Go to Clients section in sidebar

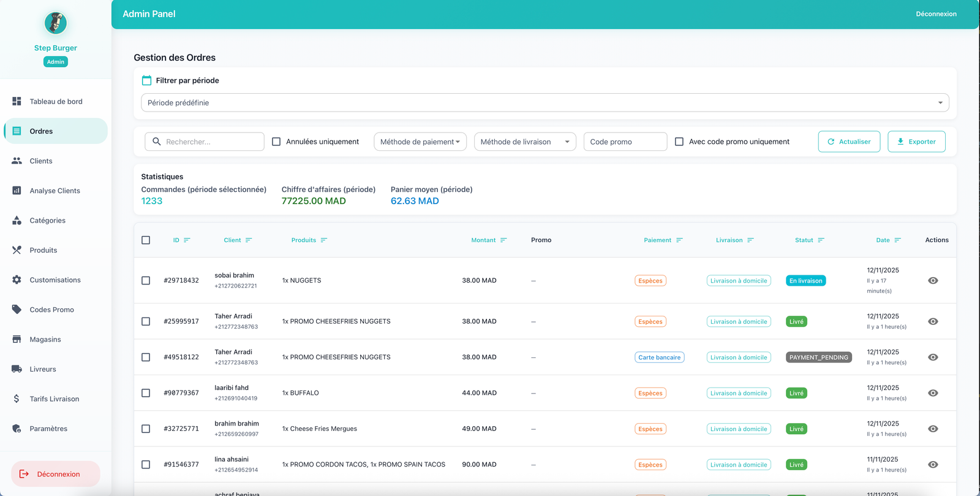pyautogui.click(x=56, y=161)
